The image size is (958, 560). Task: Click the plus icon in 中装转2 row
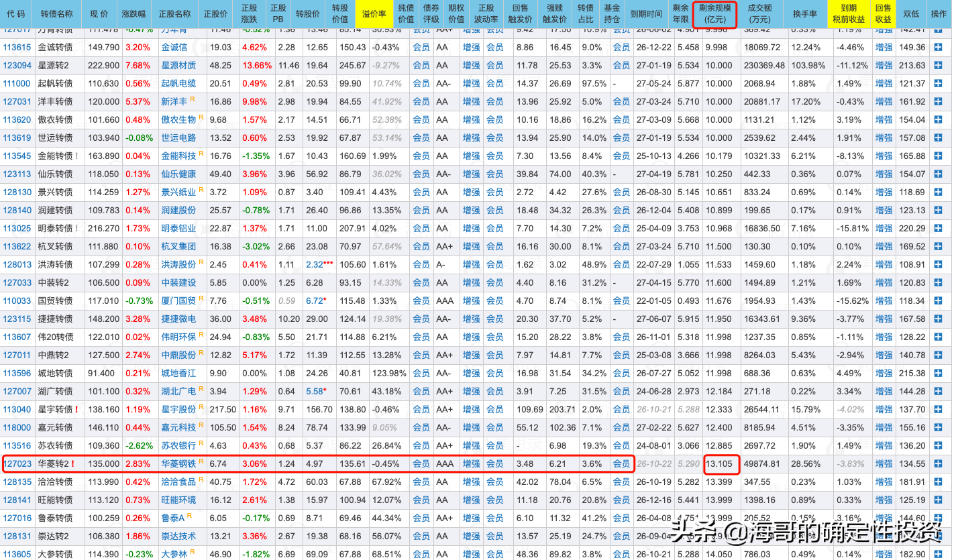point(938,283)
